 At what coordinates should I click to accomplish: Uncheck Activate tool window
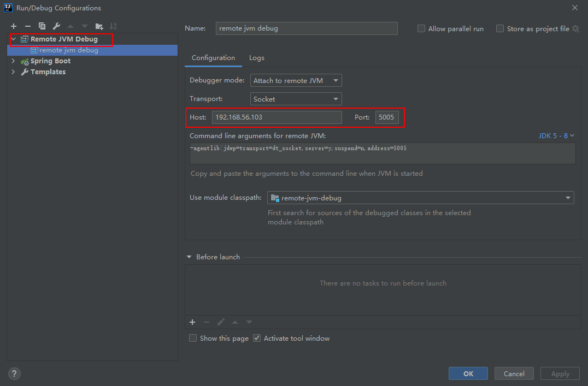point(257,338)
